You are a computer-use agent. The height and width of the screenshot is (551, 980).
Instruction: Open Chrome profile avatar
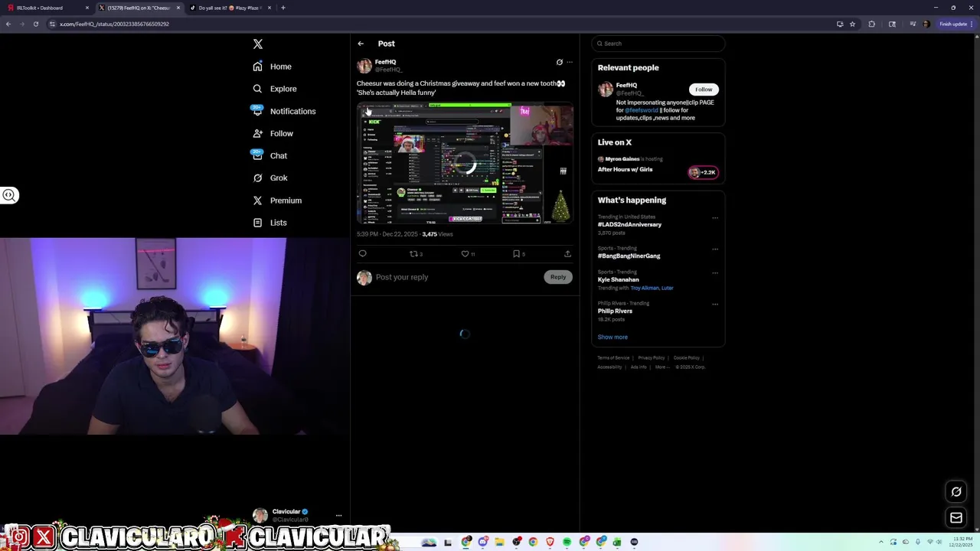tap(926, 24)
